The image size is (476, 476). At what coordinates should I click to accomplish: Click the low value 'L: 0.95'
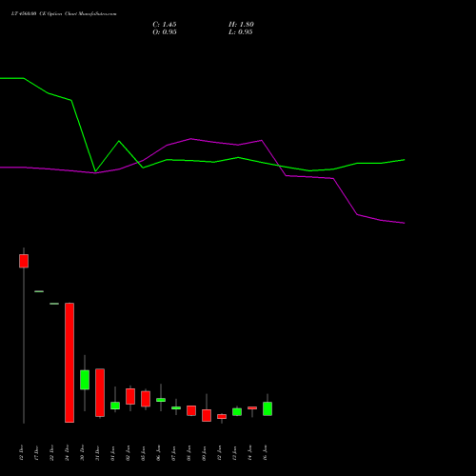[241, 32]
